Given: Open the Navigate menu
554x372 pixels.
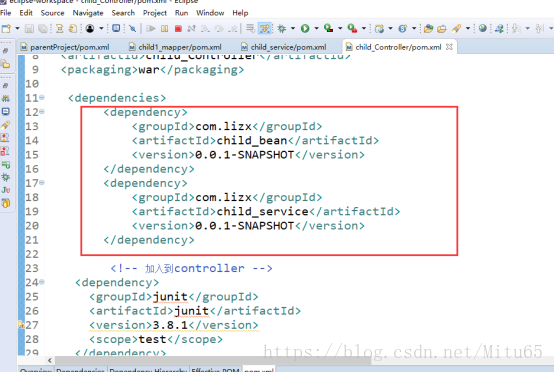Looking at the screenshot, I should coord(88,13).
